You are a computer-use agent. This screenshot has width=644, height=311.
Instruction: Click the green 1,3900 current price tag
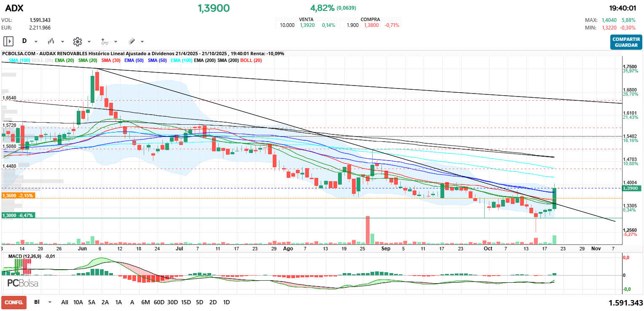(631, 188)
